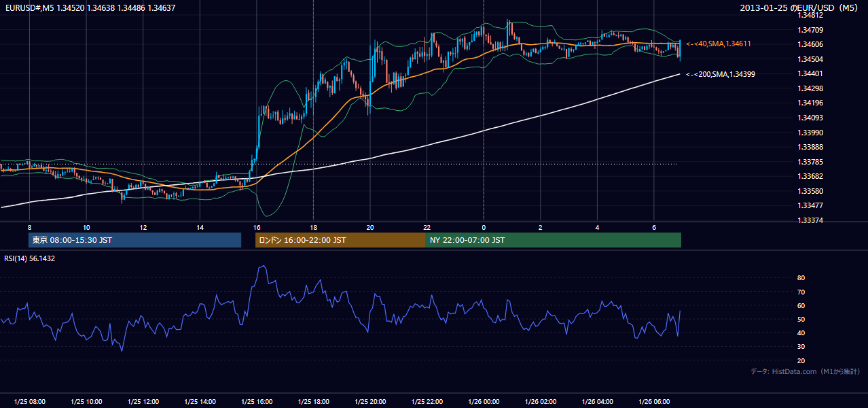The width and height of the screenshot is (868, 408).
Task: Click the RSI(14) 56.1432 indicator label
Action: pos(30,258)
